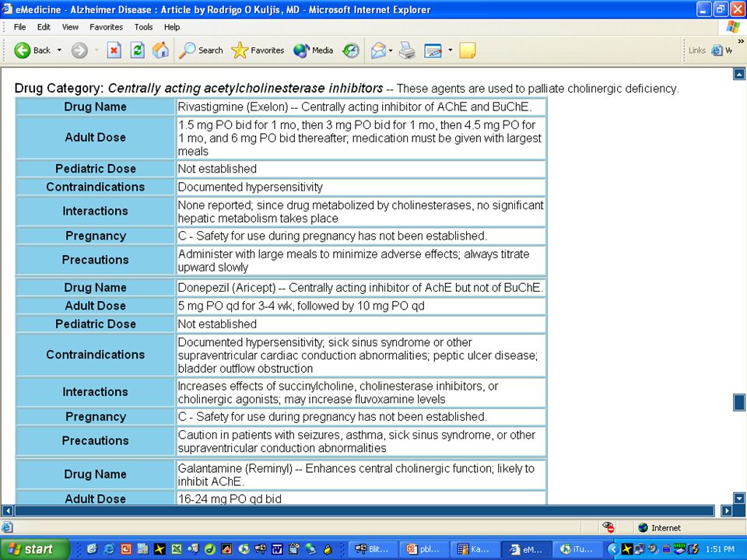Click the 'Documented hypersensitivity' Rivastigmine cell
Screen dimensions: 747x560
click(x=360, y=187)
